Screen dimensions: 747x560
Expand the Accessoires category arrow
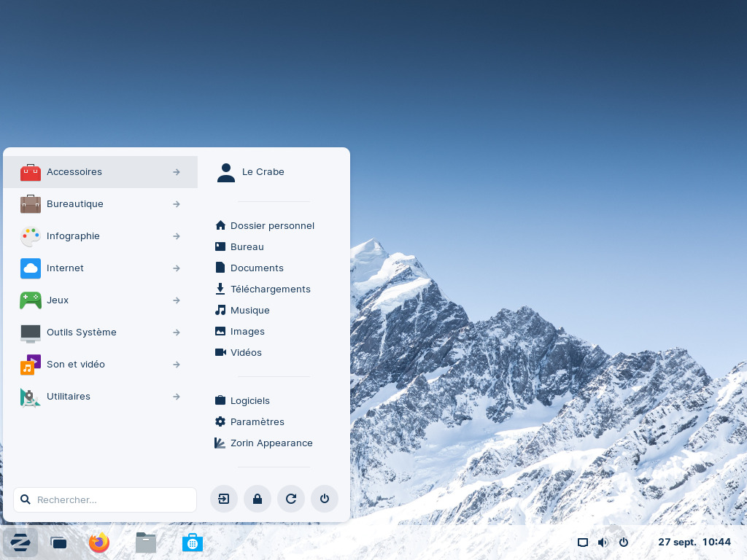[x=177, y=172]
